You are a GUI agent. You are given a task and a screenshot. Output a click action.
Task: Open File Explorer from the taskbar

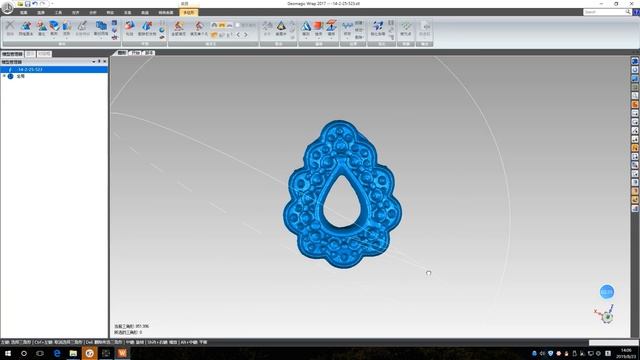tap(73, 353)
